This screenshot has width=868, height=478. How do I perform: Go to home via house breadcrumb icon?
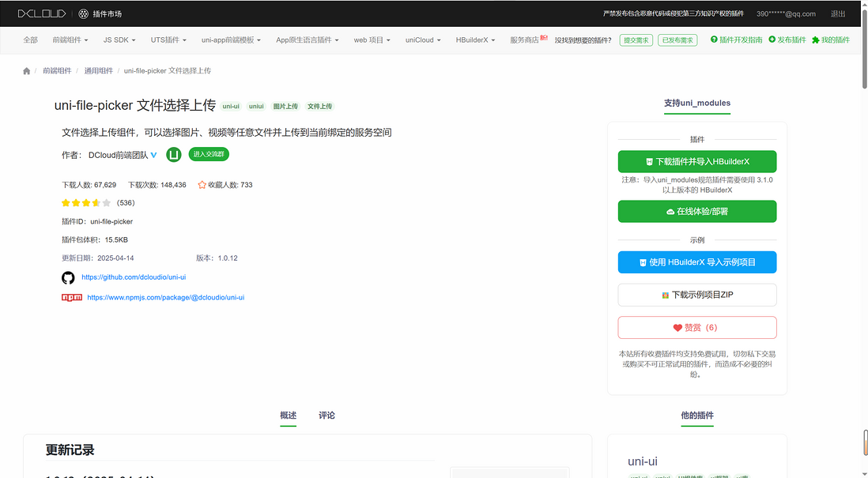pos(27,71)
